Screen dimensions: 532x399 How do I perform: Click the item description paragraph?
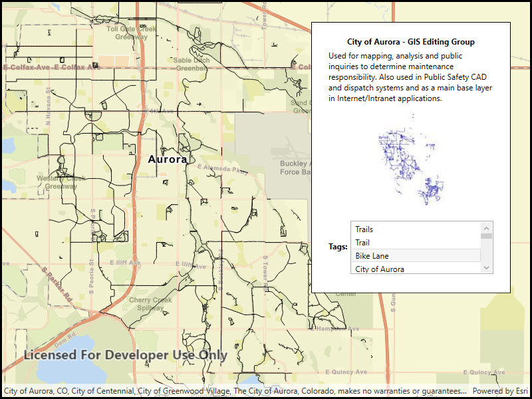(410, 77)
